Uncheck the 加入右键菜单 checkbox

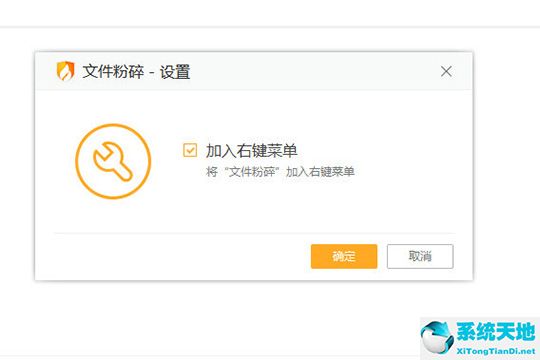[190, 150]
